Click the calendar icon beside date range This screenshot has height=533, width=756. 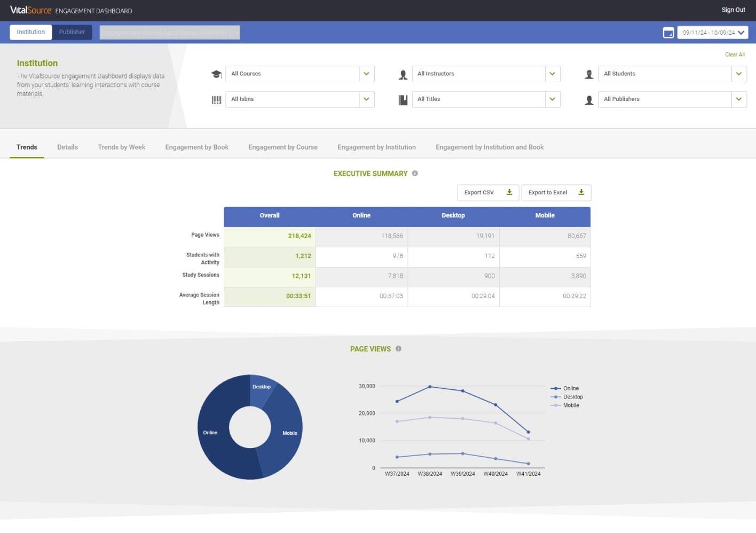[x=668, y=33]
